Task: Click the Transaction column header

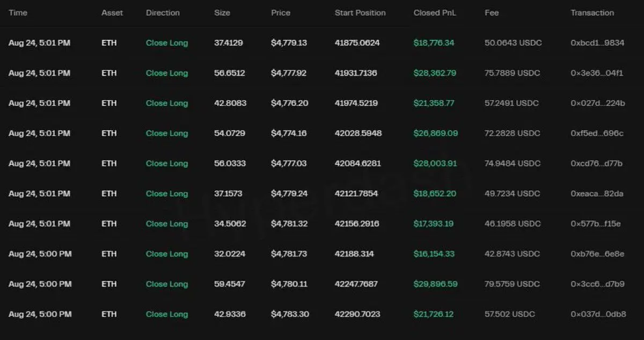Action: point(592,13)
